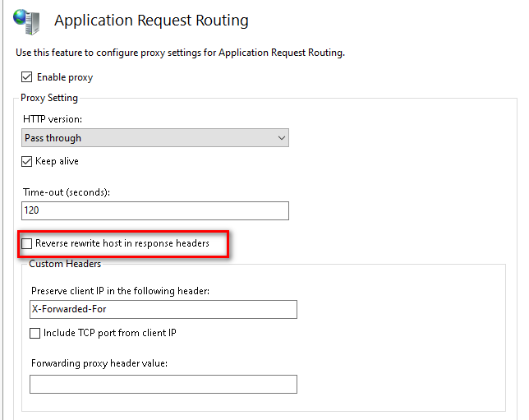
Task: Select the Proxy Setting group label
Action: (x=49, y=98)
